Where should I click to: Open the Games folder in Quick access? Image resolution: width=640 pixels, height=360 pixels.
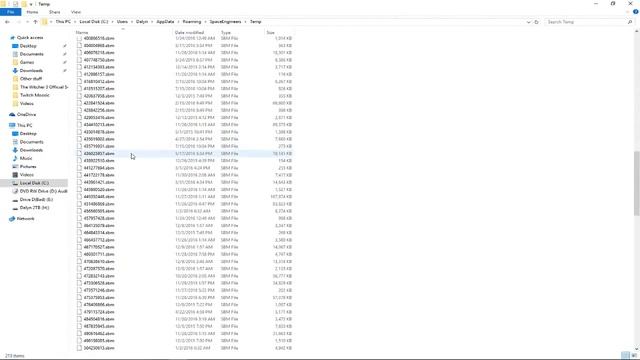(27, 62)
